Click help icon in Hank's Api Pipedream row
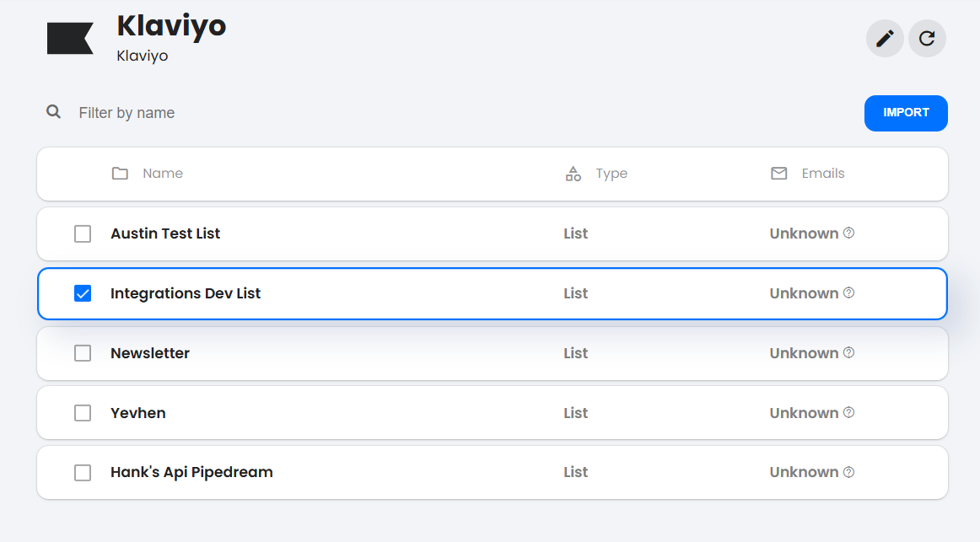 click(x=848, y=472)
